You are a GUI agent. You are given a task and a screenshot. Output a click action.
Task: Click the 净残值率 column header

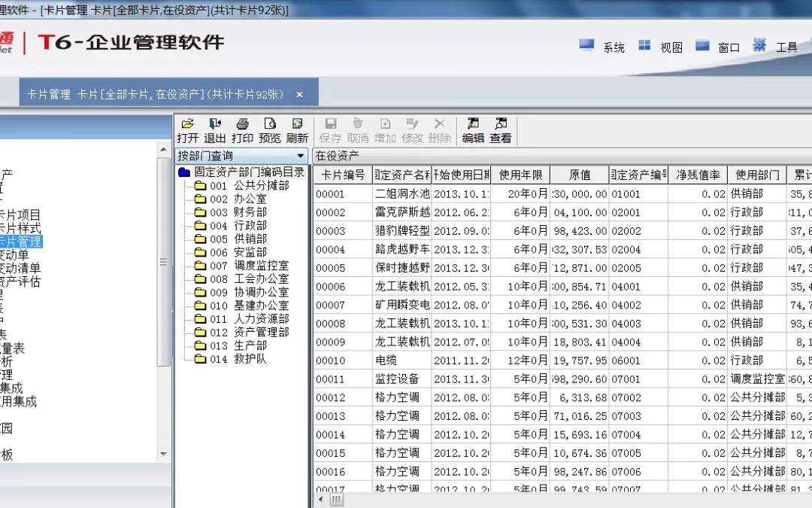[698, 175]
